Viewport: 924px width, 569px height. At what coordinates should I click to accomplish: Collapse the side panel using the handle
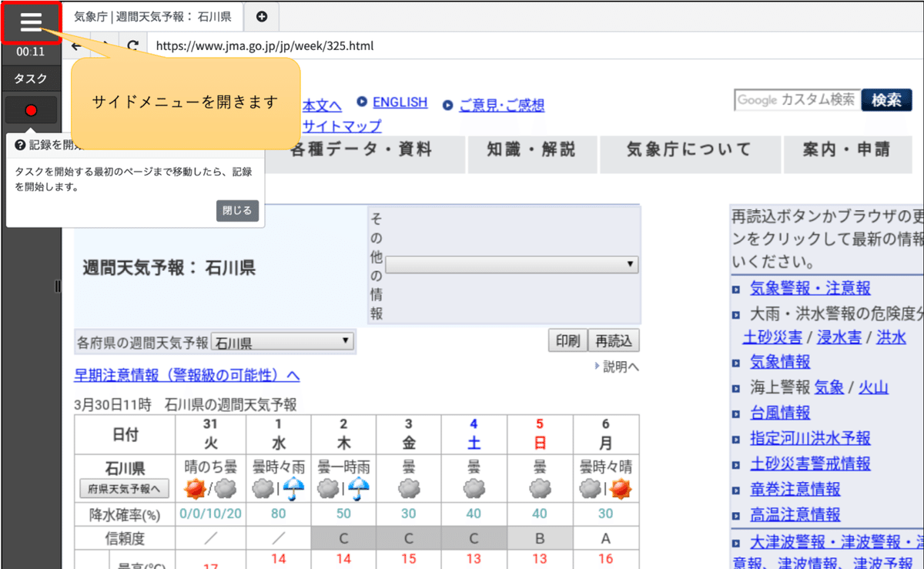pyautogui.click(x=58, y=286)
